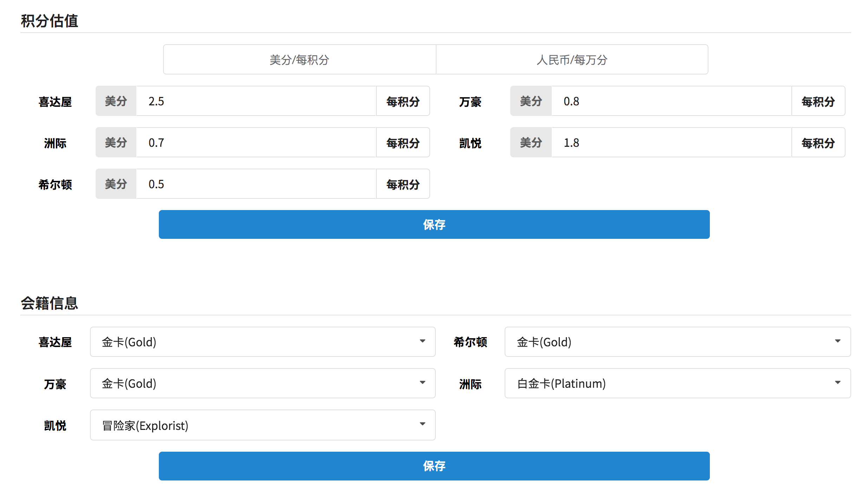Click the 美分 prefix in 希尔顿 valuation row
Viewport: 868px width, 484px height.
click(x=116, y=184)
